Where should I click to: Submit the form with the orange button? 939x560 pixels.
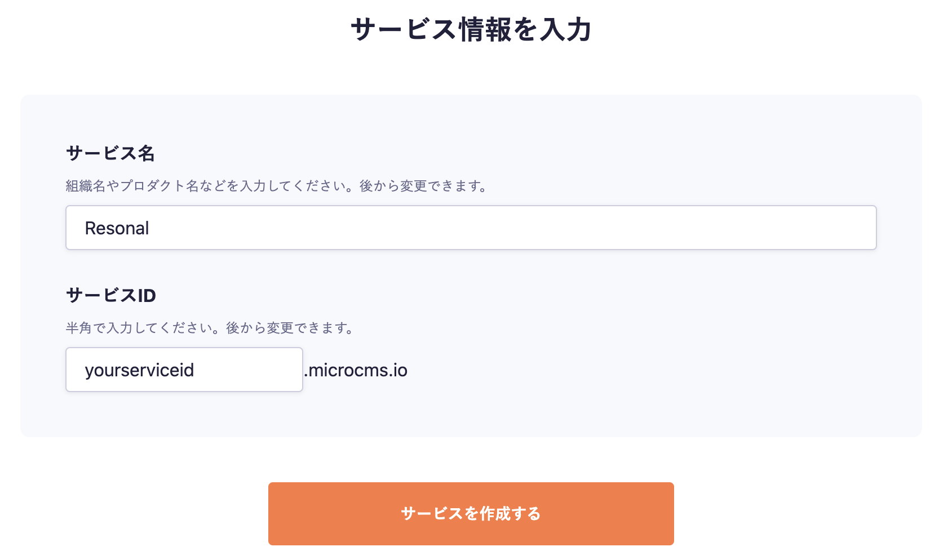[471, 513]
